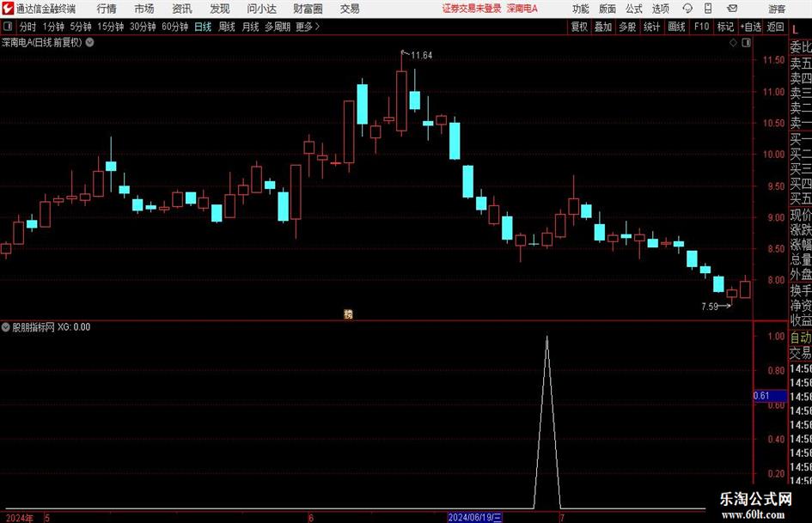Click the 榜 badge under the candlesticks
812x523 pixels.
[349, 313]
